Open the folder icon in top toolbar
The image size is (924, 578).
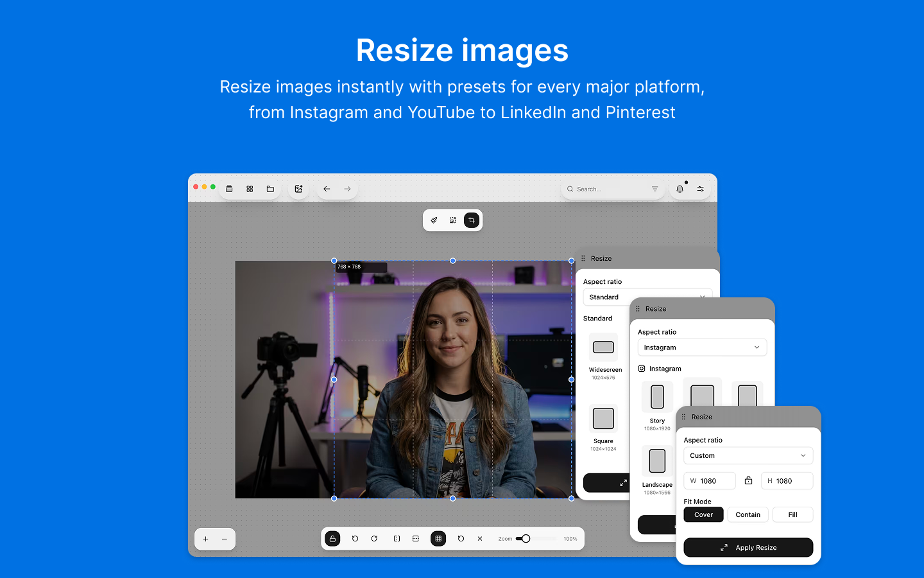(270, 189)
